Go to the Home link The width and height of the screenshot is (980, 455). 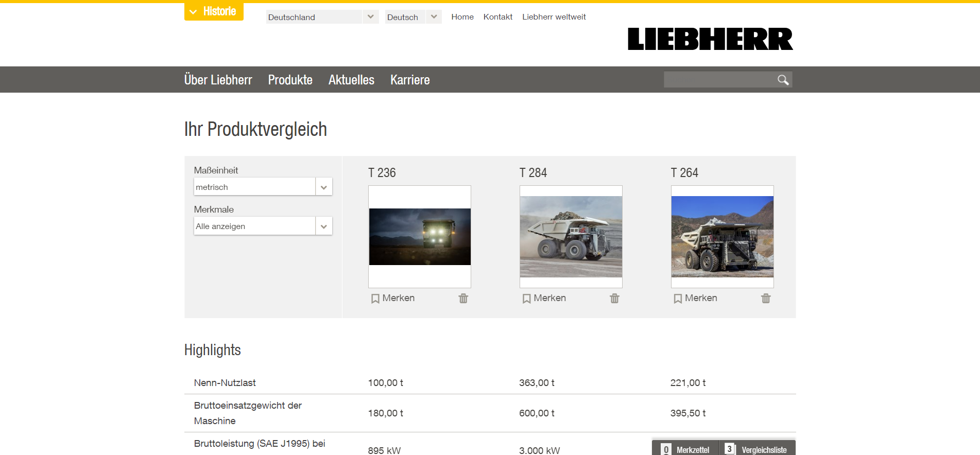(x=462, y=17)
